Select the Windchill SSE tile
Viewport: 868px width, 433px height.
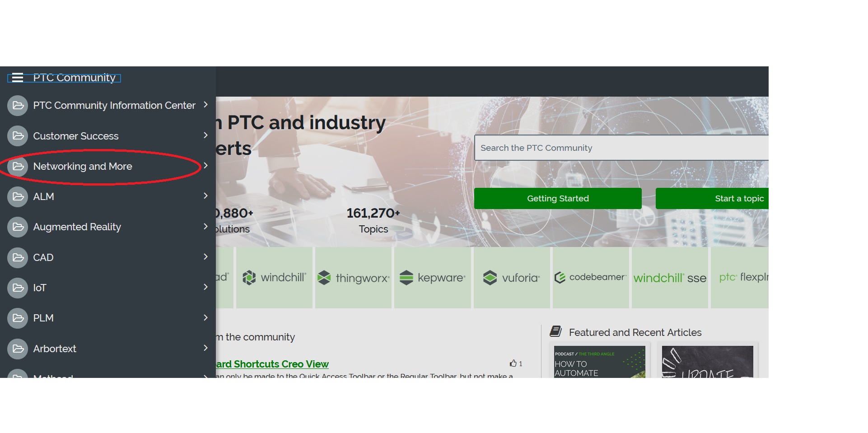[670, 278]
